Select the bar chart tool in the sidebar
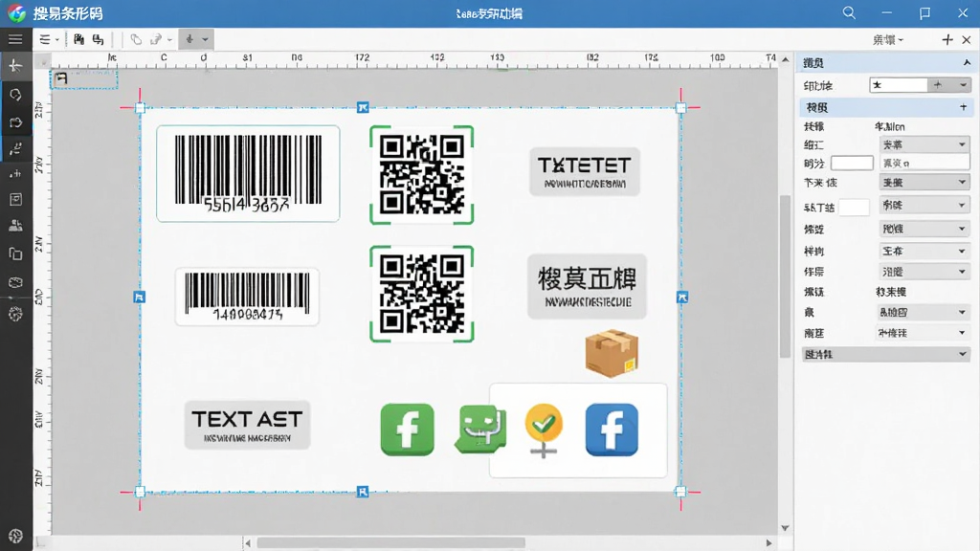Screen dimensions: 980x551 [x=15, y=174]
